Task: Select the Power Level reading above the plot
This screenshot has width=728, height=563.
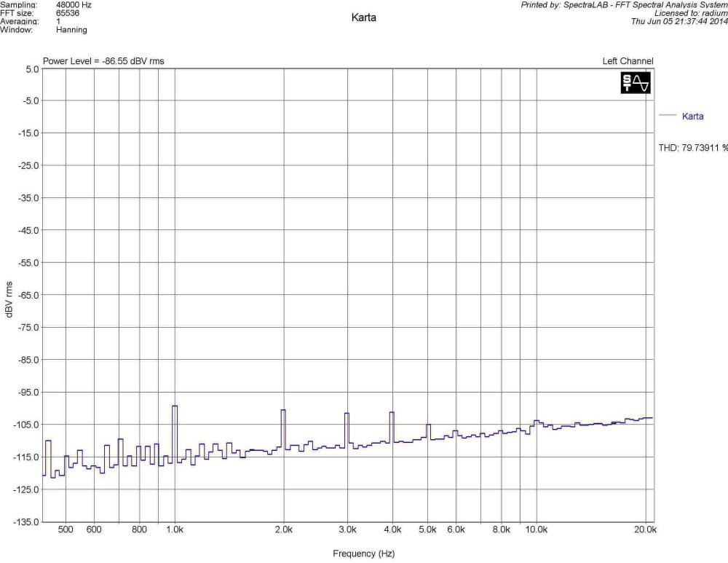Action: (103, 61)
